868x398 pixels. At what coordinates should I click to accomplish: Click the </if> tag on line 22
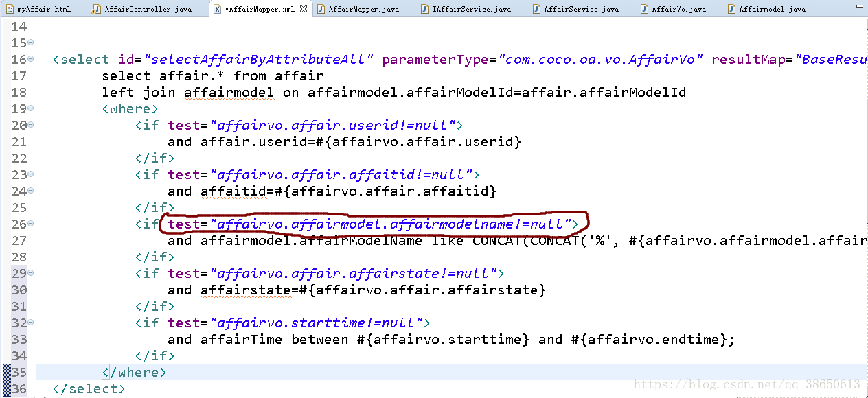coord(155,158)
